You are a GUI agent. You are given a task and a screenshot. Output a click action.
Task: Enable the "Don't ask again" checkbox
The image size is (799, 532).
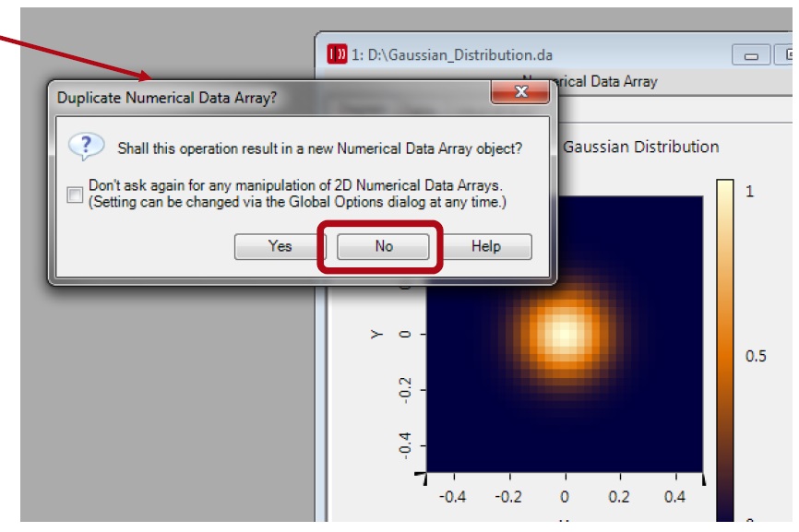[x=75, y=195]
